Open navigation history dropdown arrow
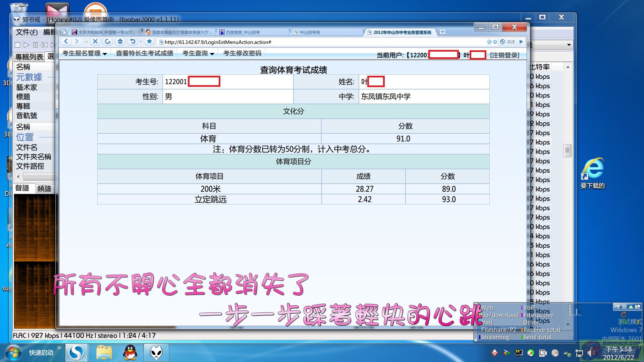The width and height of the screenshot is (644, 362). point(86,42)
